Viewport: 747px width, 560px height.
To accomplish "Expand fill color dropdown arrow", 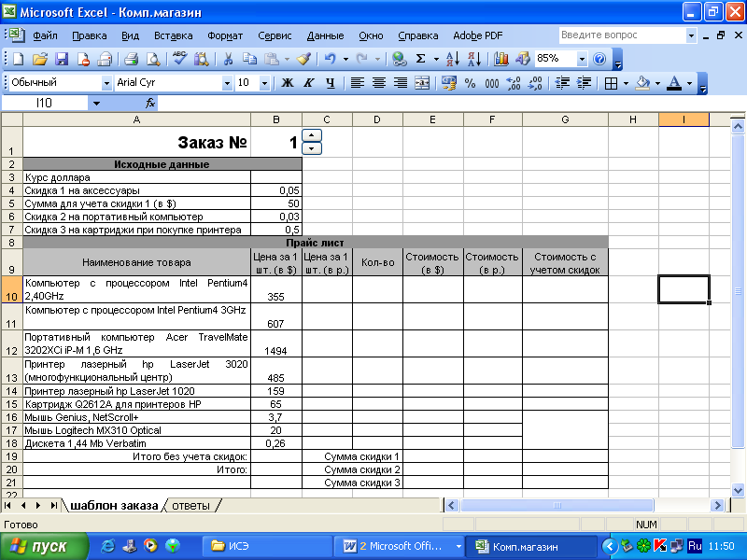I will [x=657, y=83].
